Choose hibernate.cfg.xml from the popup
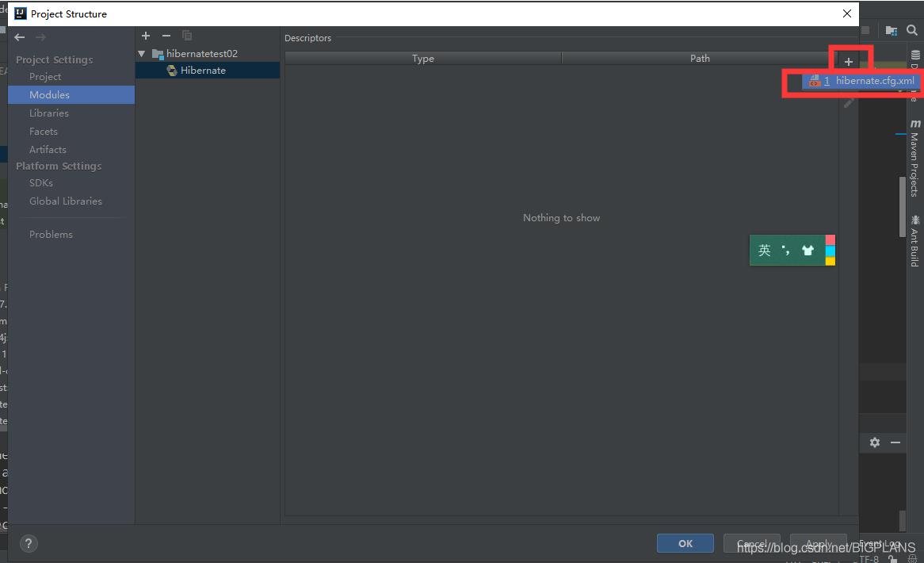Image resolution: width=924 pixels, height=563 pixels. click(x=861, y=82)
